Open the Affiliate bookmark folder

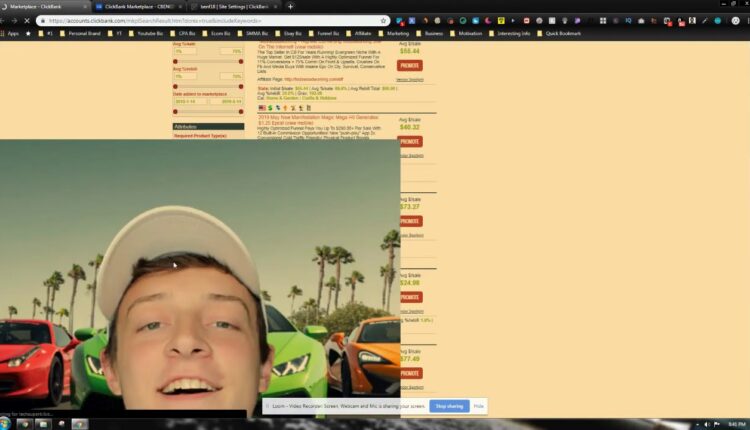point(358,33)
